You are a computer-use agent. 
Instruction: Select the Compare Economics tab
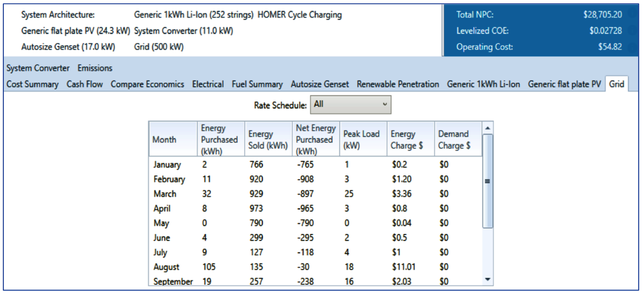[147, 84]
